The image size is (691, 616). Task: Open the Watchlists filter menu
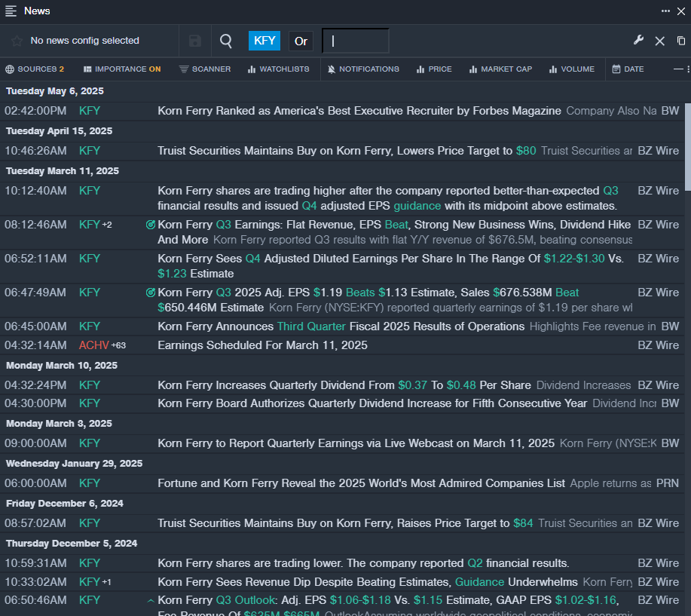[278, 69]
